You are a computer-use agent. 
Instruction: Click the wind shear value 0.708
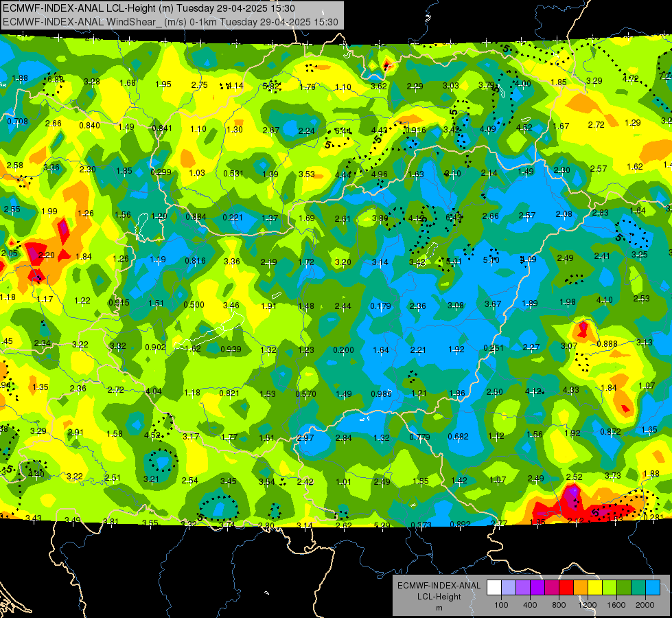[18, 122]
